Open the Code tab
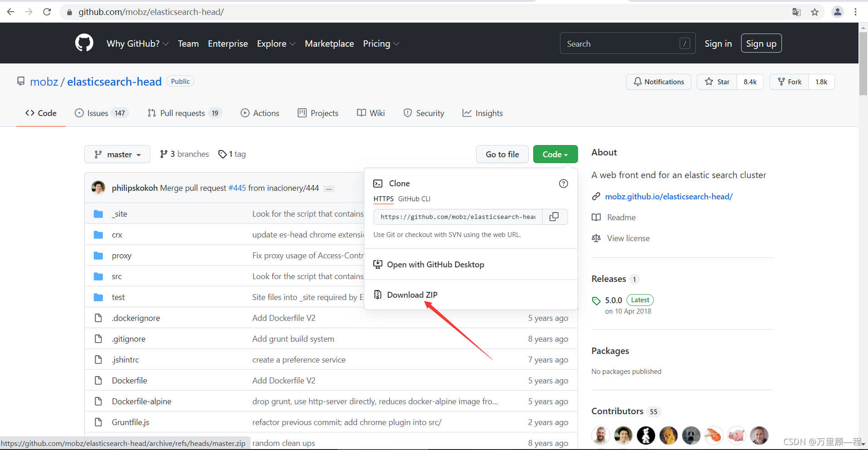Viewport: 868px width, 450px height. coord(41,113)
